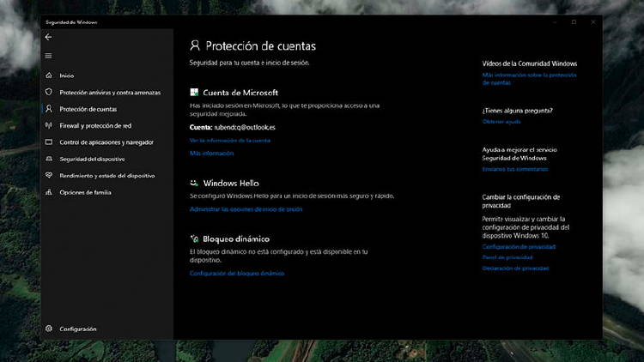Image resolution: width=644 pixels, height=362 pixels.
Task: Click the app and browser control window icon
Action: pyautogui.click(x=49, y=142)
